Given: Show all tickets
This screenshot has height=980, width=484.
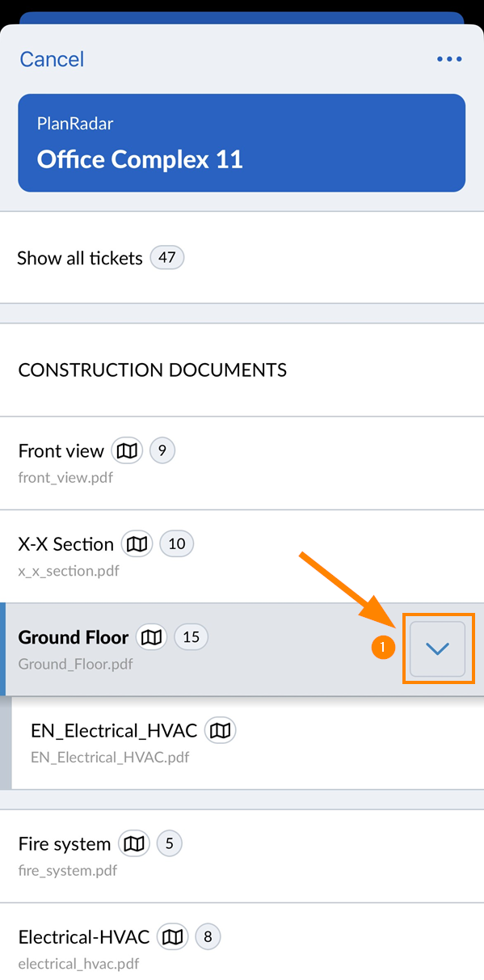Looking at the screenshot, I should (242, 258).
